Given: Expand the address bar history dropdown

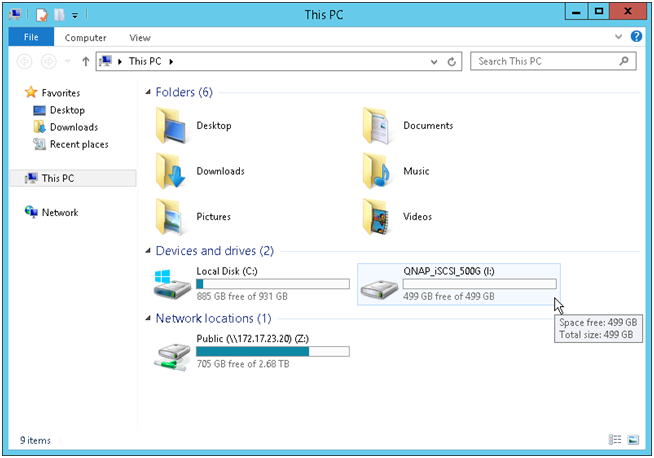Looking at the screenshot, I should (x=434, y=61).
